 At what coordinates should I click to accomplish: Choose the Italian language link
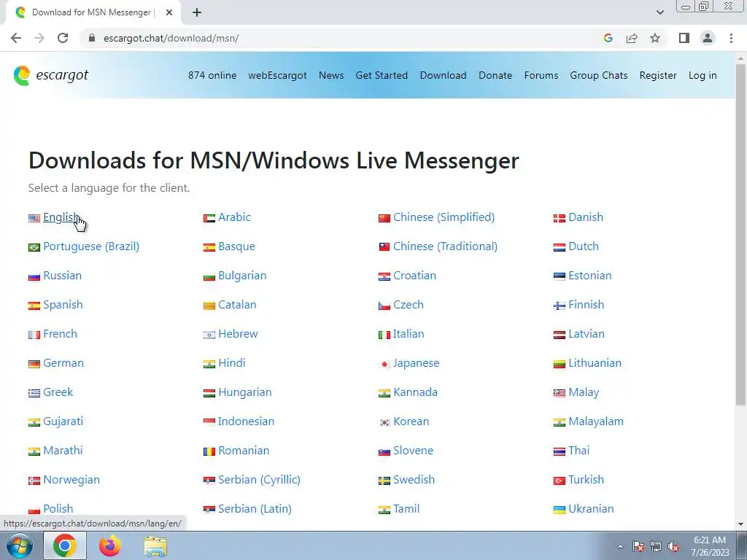tap(409, 334)
